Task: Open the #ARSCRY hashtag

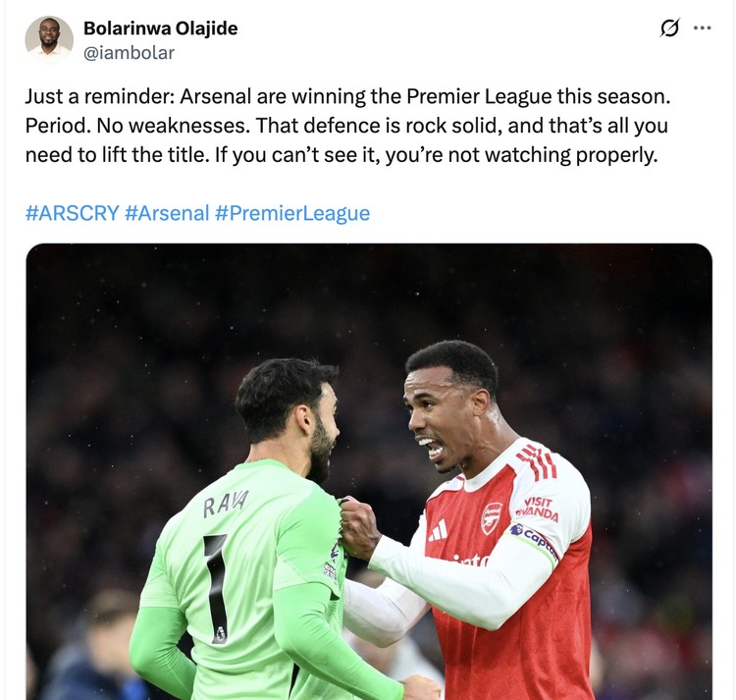Action: [x=71, y=213]
